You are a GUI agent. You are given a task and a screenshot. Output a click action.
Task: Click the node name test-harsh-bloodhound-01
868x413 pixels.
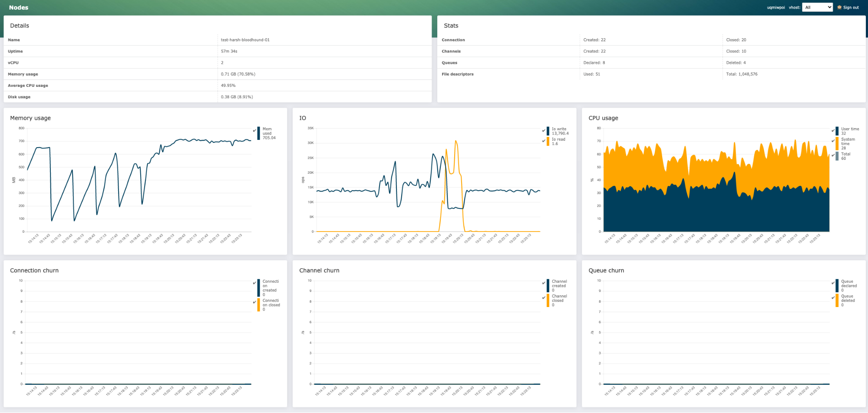click(x=245, y=40)
